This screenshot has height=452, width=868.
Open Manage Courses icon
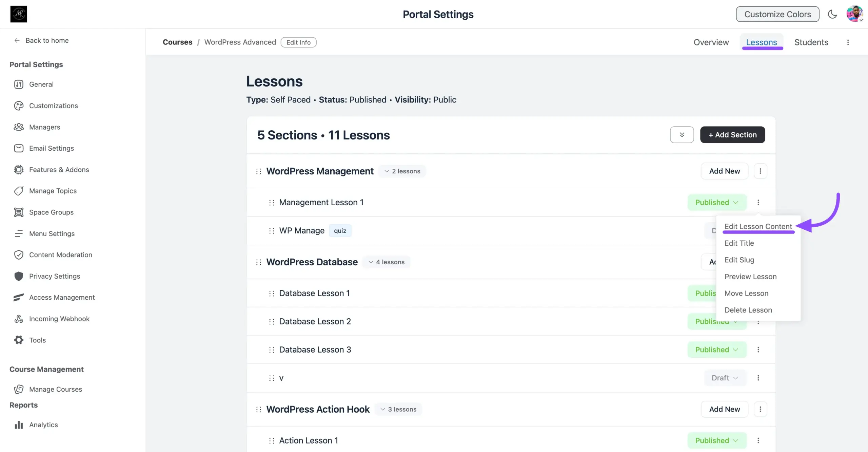coord(19,389)
